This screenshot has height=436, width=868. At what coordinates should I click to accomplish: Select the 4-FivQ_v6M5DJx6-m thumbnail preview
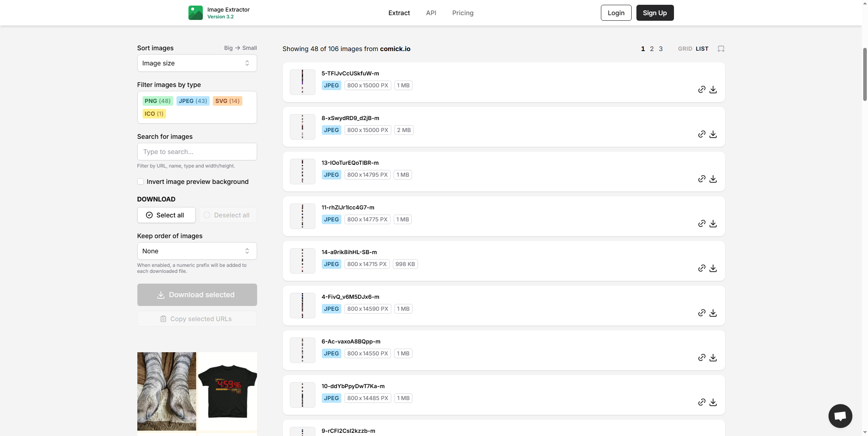pyautogui.click(x=302, y=306)
